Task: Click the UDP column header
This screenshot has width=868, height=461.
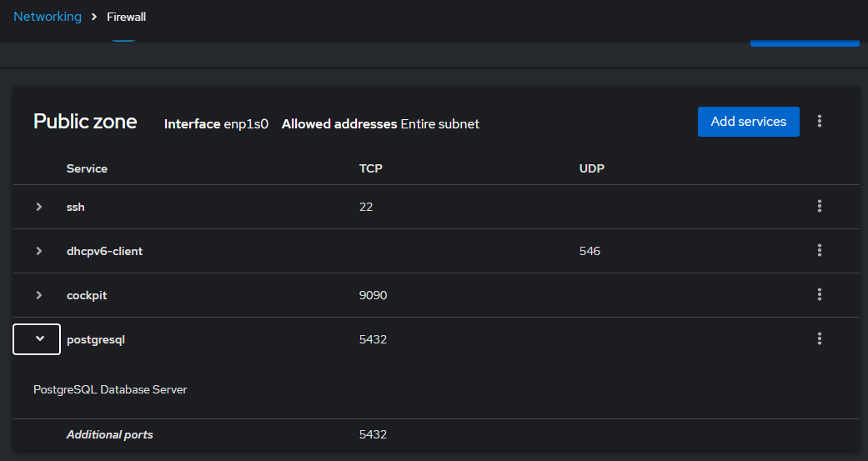Action: click(x=592, y=168)
